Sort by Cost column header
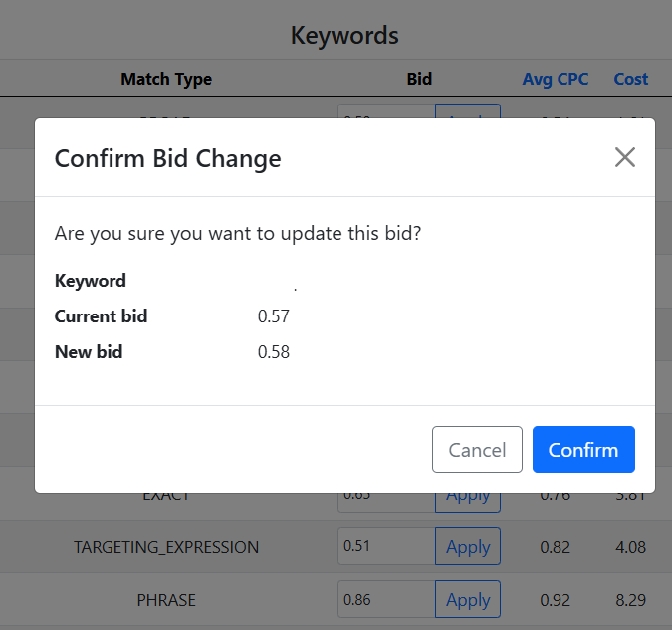This screenshot has height=630, width=672. 631,79
